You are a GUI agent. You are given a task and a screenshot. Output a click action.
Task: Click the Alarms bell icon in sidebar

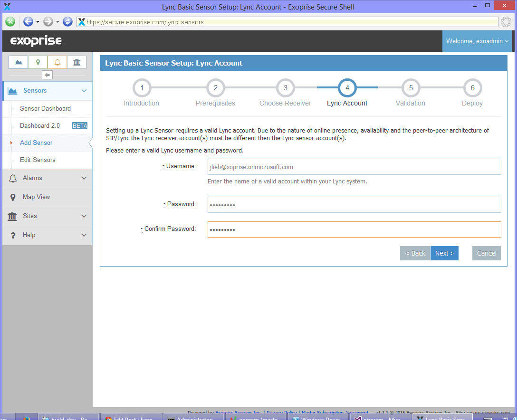pyautogui.click(x=12, y=178)
